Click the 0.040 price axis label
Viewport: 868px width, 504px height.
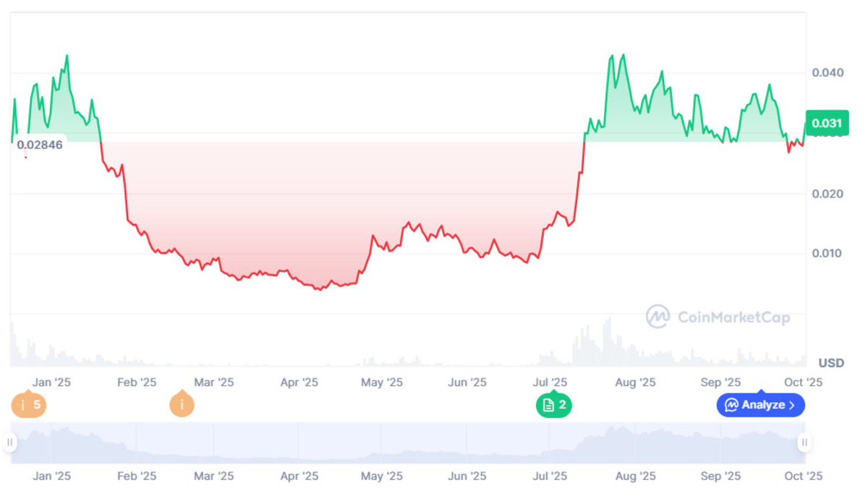(827, 73)
